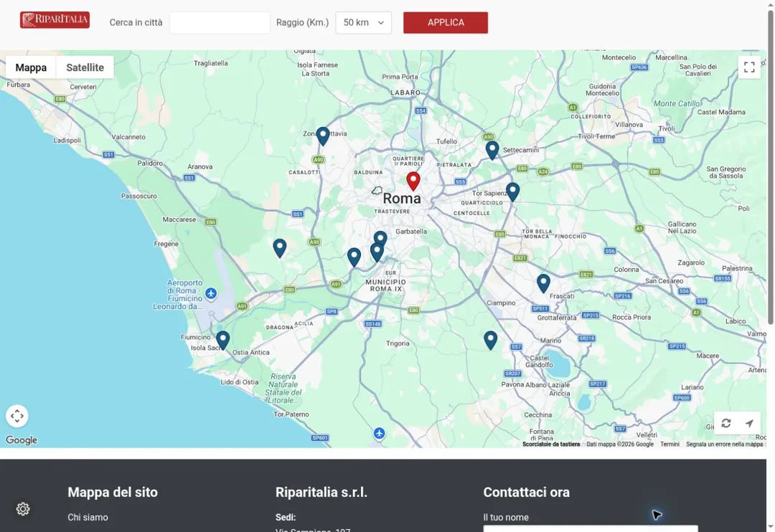This screenshot has width=775, height=532.
Task: Click the page vertical scrollbar
Action: tap(771, 168)
